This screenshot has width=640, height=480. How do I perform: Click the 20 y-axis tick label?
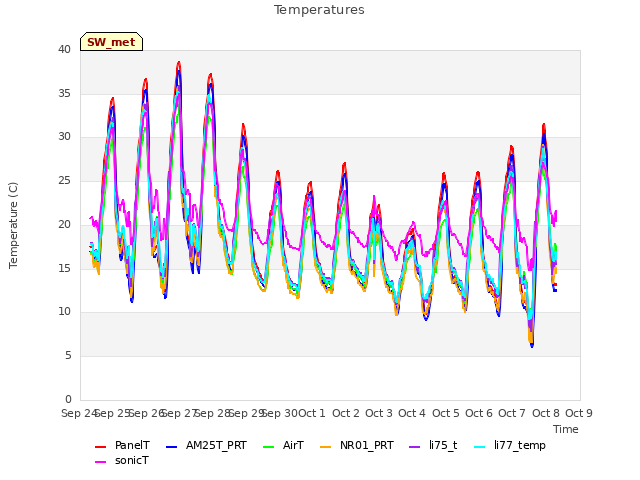tap(64, 224)
